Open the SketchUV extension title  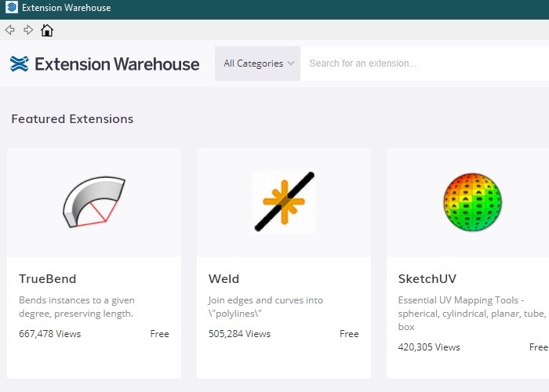pyautogui.click(x=427, y=279)
